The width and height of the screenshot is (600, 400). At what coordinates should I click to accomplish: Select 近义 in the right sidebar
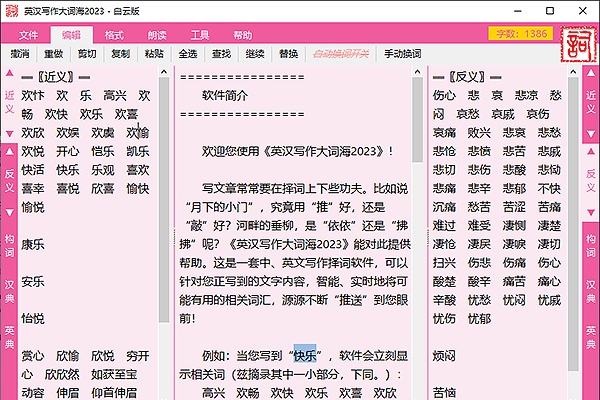click(x=591, y=102)
